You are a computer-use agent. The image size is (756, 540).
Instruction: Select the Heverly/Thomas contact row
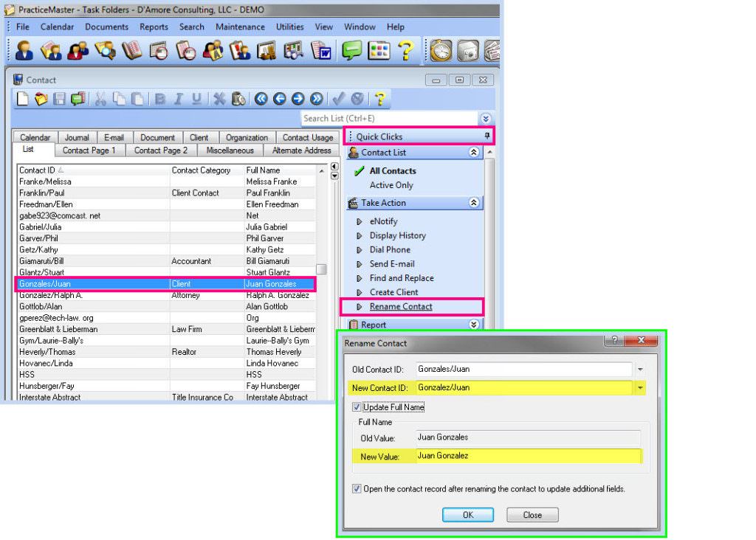[166, 352]
